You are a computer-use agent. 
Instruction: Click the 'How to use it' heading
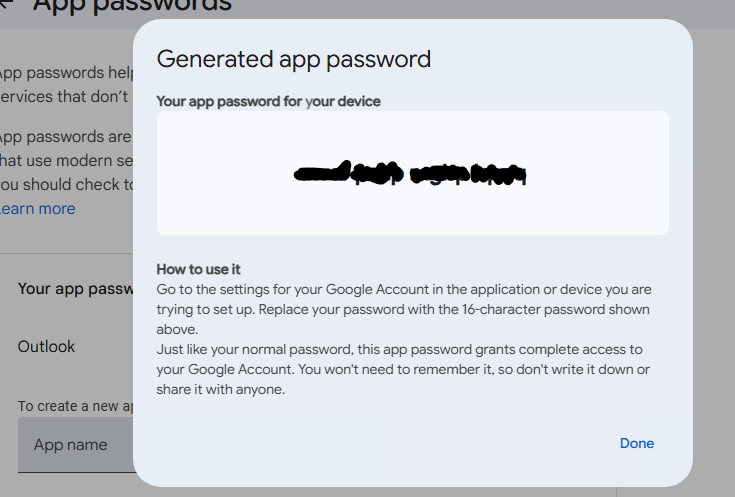(199, 270)
